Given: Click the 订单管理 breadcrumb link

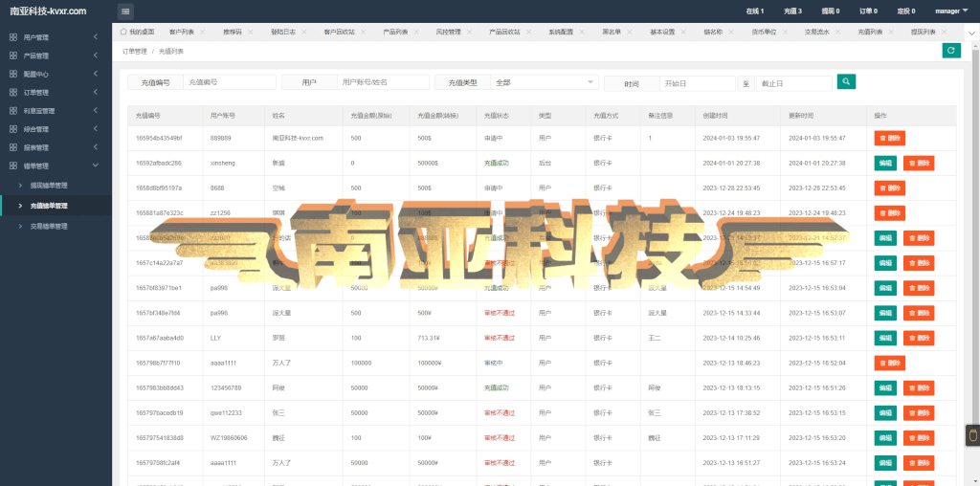Looking at the screenshot, I should 134,52.
